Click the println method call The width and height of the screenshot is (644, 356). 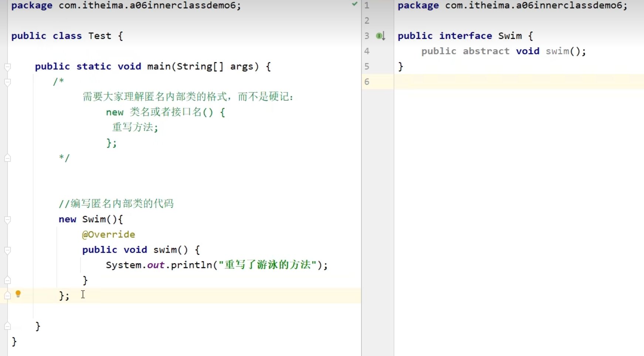[x=191, y=265]
